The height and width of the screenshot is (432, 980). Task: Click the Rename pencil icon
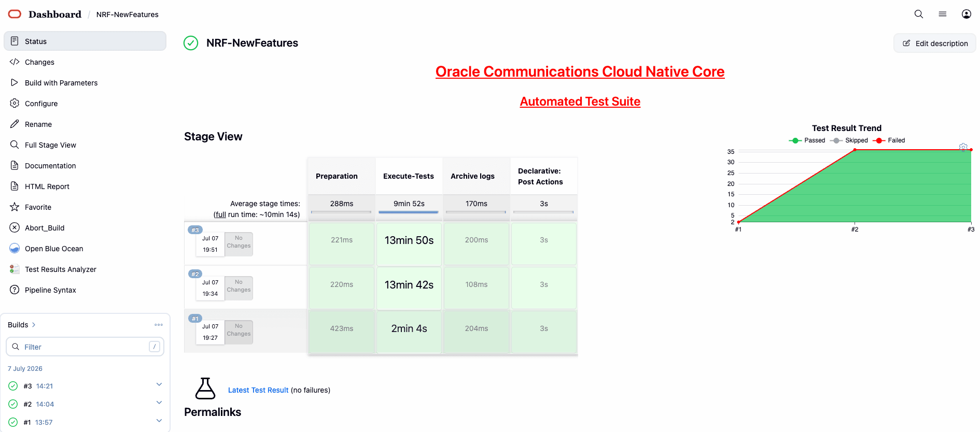pyautogui.click(x=15, y=124)
